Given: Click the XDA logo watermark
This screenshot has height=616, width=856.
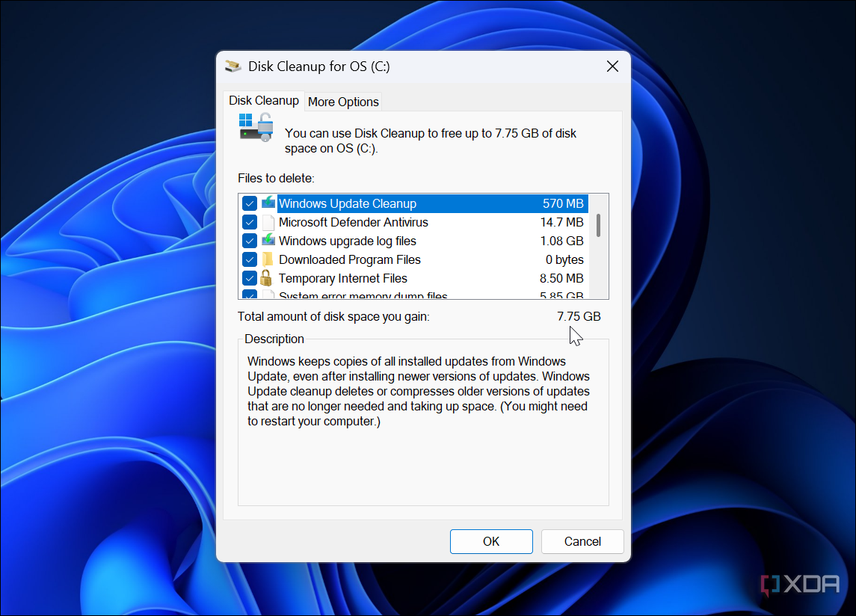Looking at the screenshot, I should tap(801, 585).
